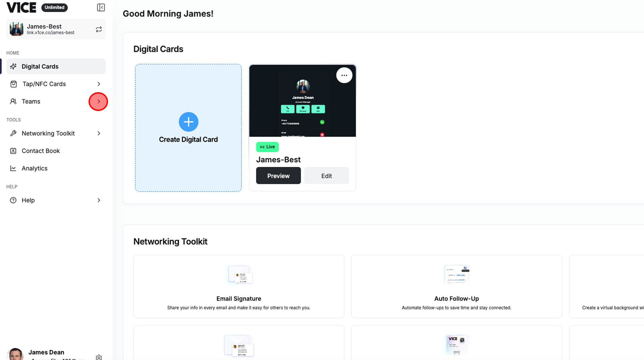Click the blue plus icon
The width and height of the screenshot is (644, 360).
click(189, 122)
